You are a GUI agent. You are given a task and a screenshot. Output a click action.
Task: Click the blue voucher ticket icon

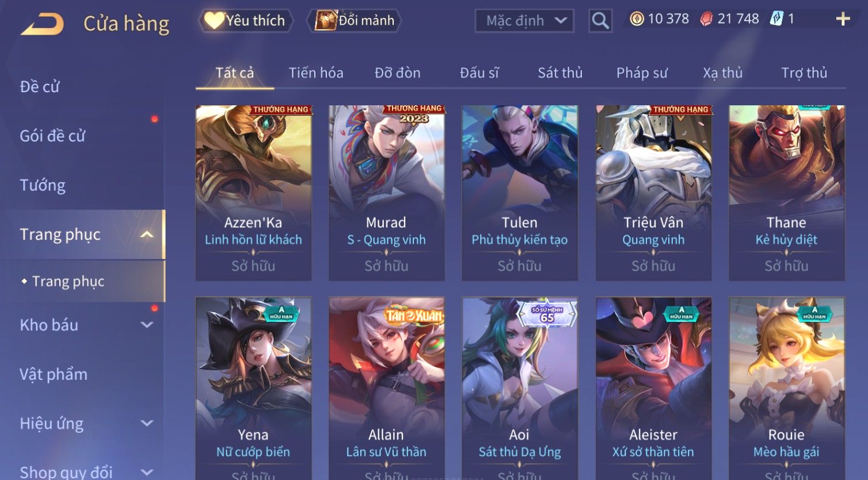(776, 19)
